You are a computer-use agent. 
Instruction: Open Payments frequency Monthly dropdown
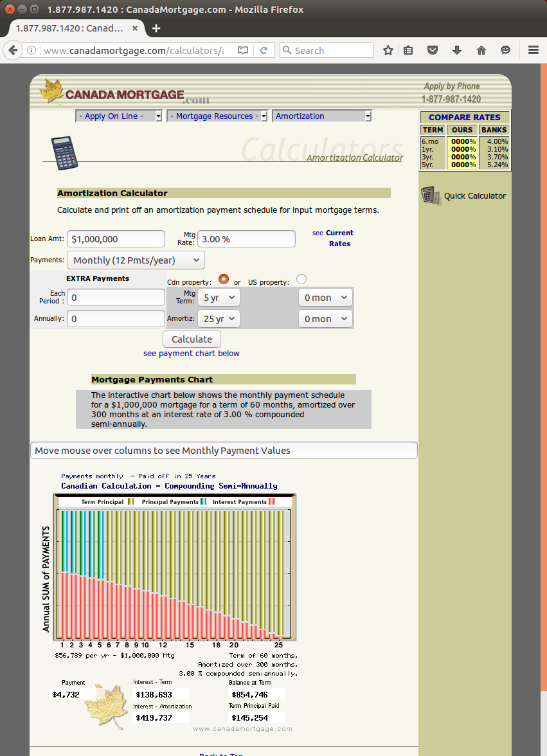[x=136, y=260]
